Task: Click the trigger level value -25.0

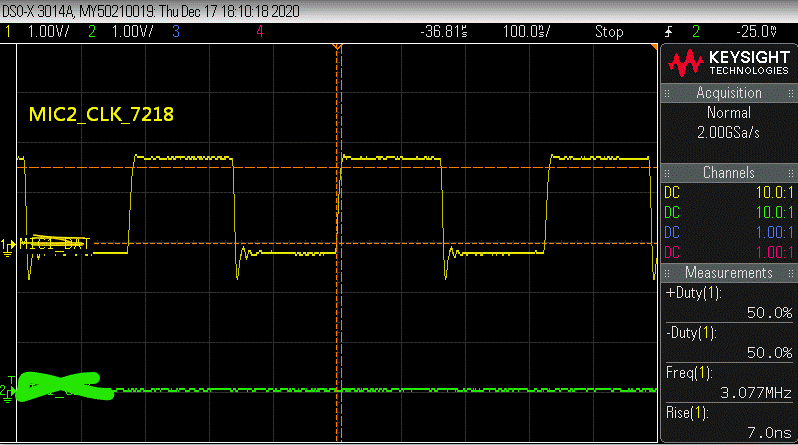Action: click(756, 32)
